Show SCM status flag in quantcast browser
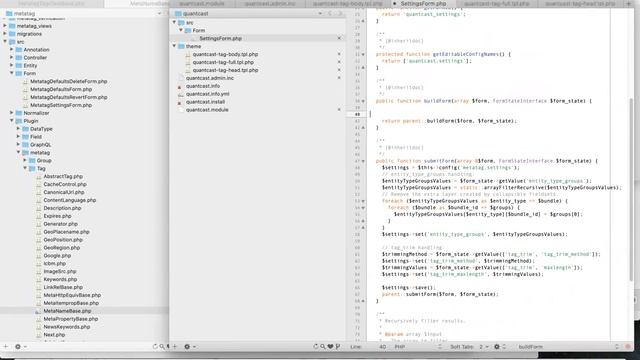 point(338,347)
